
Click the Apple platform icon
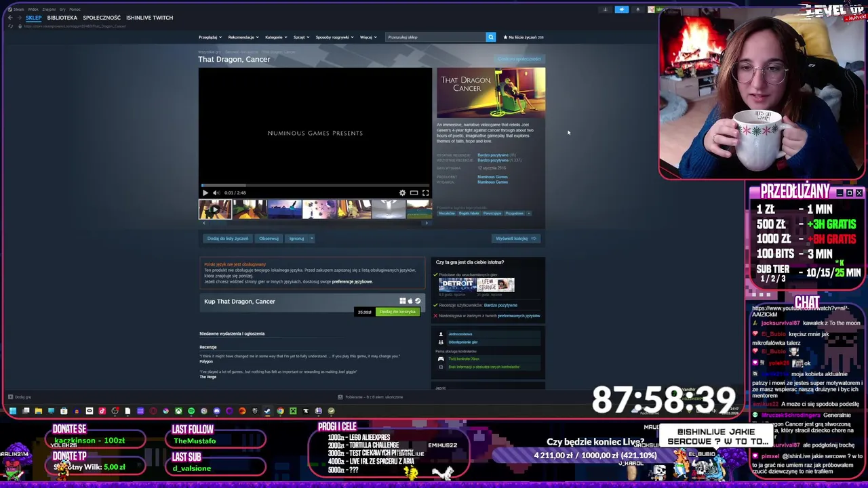pyautogui.click(x=410, y=301)
